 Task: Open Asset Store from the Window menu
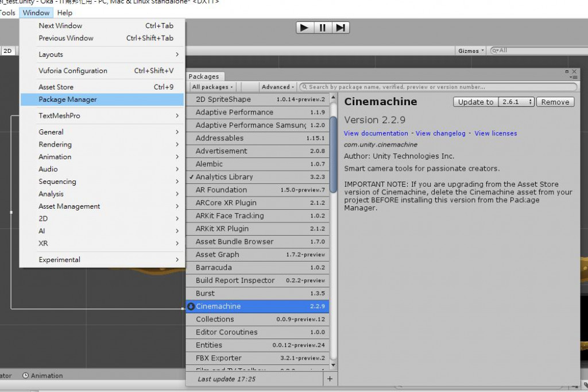102,87
